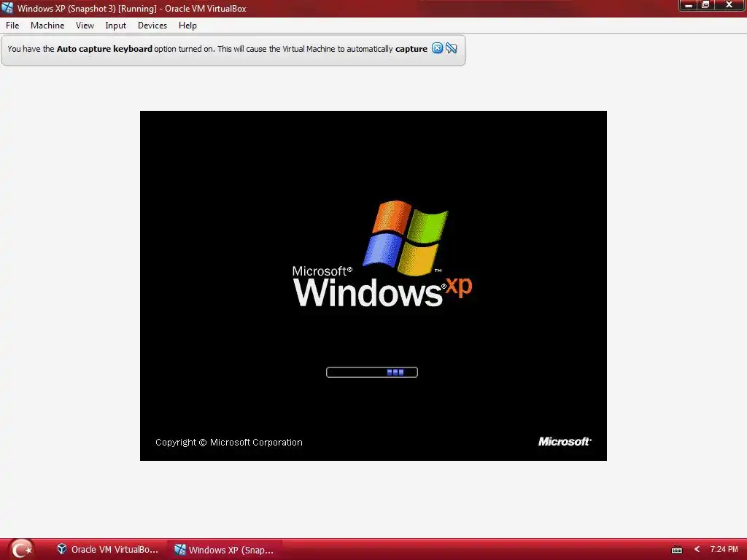Dismiss the Auto capture keyboard notification
The image size is (747, 560).
pyautogui.click(x=438, y=48)
